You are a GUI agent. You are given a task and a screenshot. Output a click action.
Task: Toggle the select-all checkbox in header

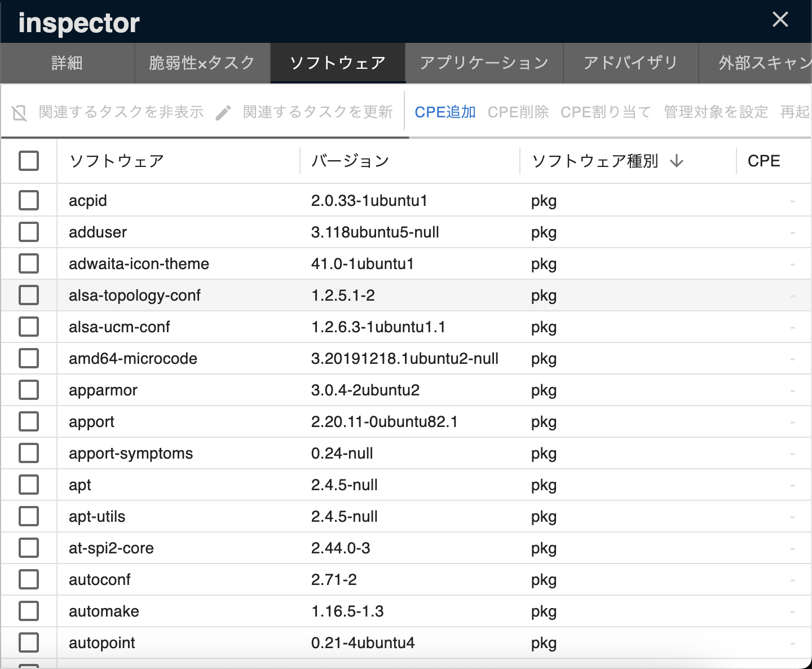[x=29, y=161]
